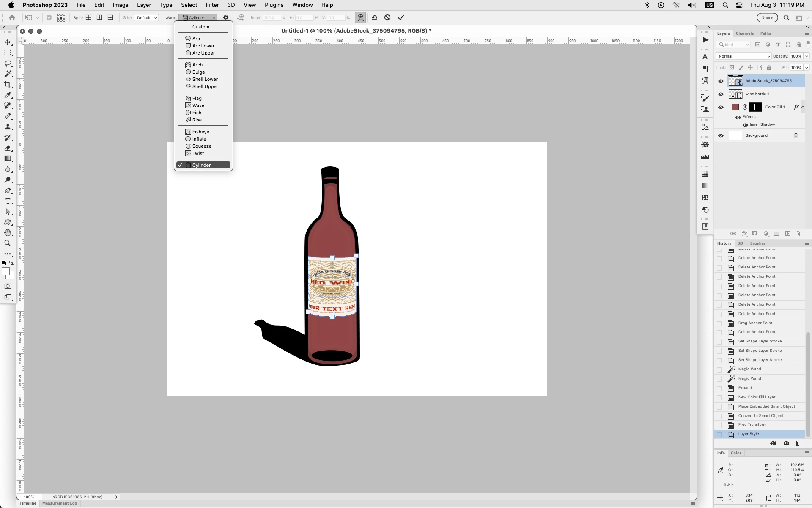Cancel the transform in options bar
This screenshot has height=508, width=812.
tap(387, 17)
